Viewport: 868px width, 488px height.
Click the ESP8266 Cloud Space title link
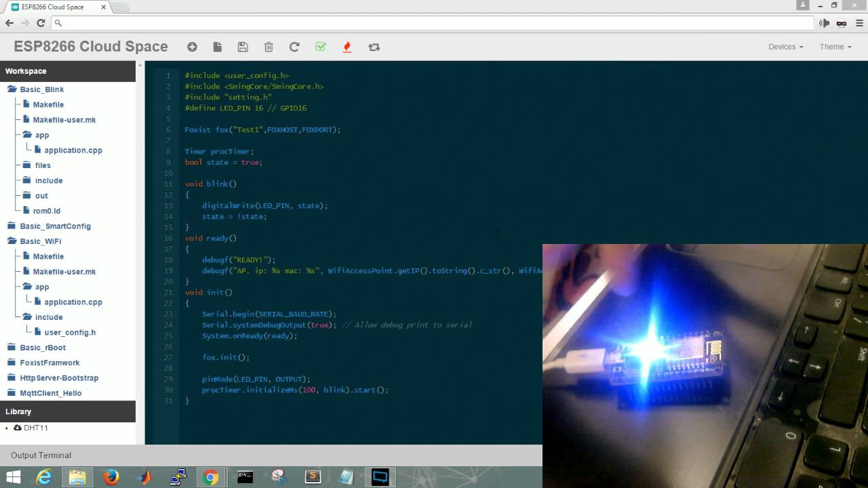[x=91, y=47]
